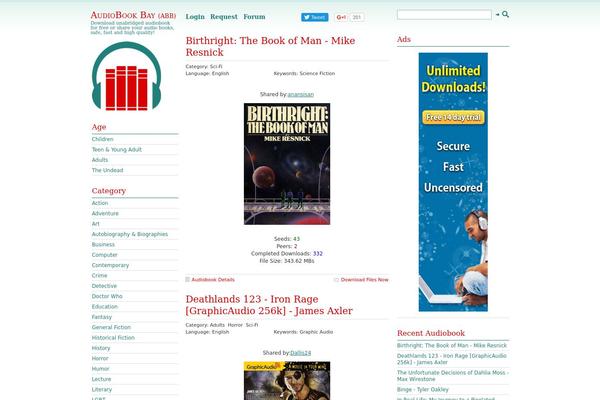Open the Business category
600x400 pixels.
click(103, 245)
